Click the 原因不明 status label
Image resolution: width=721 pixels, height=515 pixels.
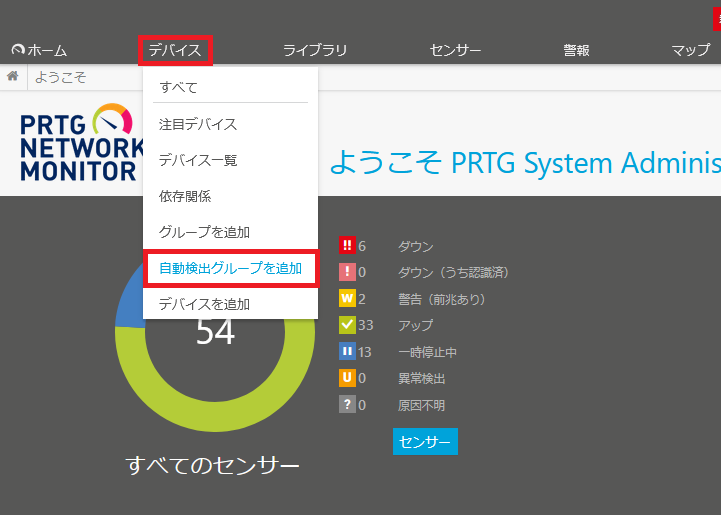click(x=422, y=405)
